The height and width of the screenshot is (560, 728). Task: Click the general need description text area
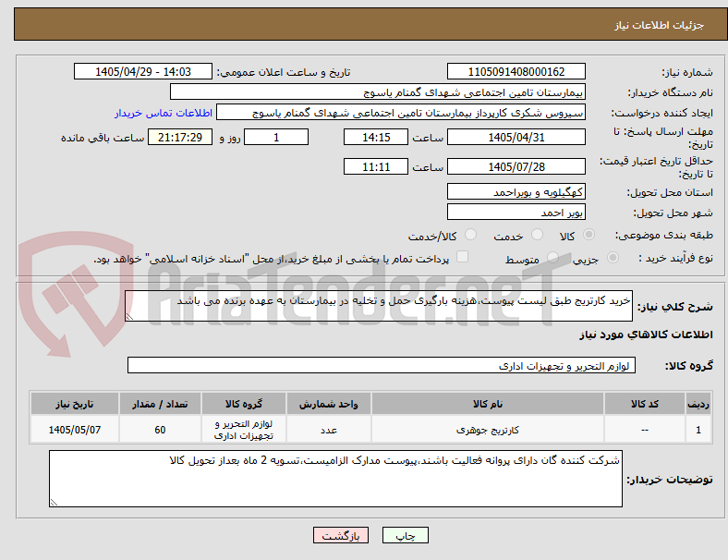pos(379,306)
